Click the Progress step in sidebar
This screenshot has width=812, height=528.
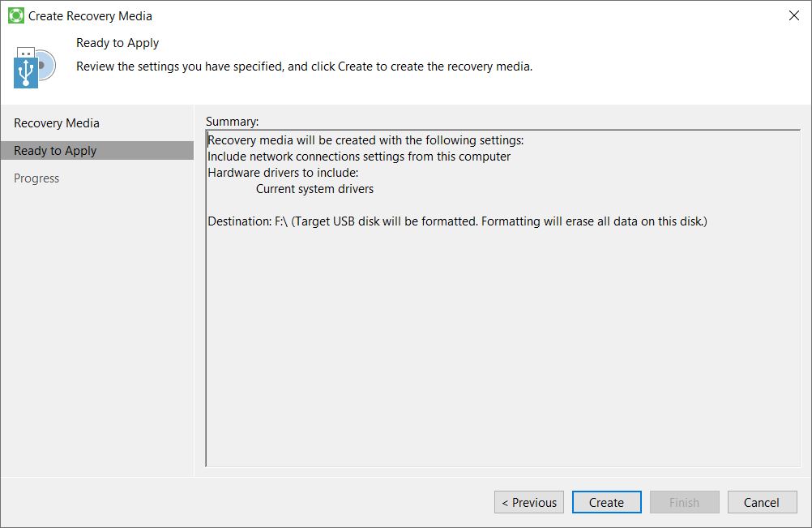(x=36, y=178)
